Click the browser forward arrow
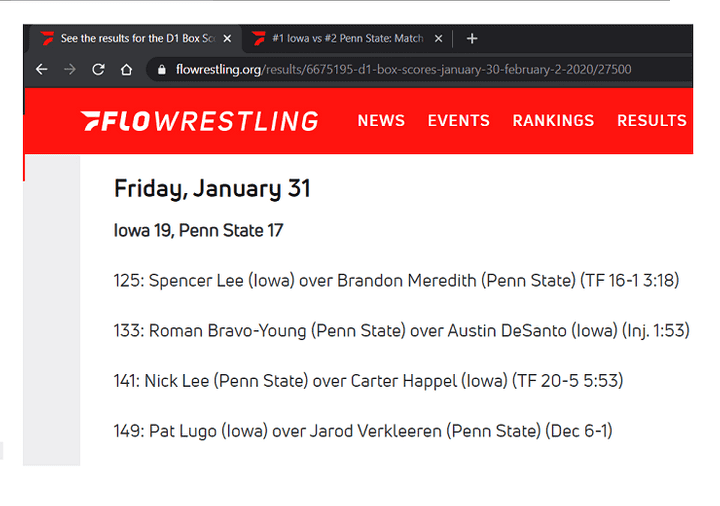The height and width of the screenshot is (506, 720). [x=69, y=70]
